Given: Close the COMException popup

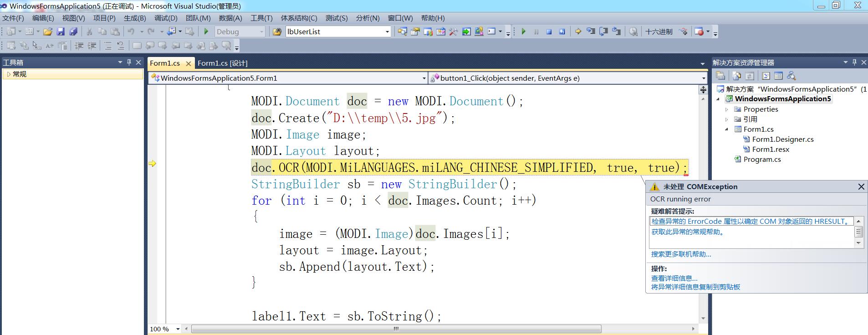Looking at the screenshot, I should click(861, 187).
